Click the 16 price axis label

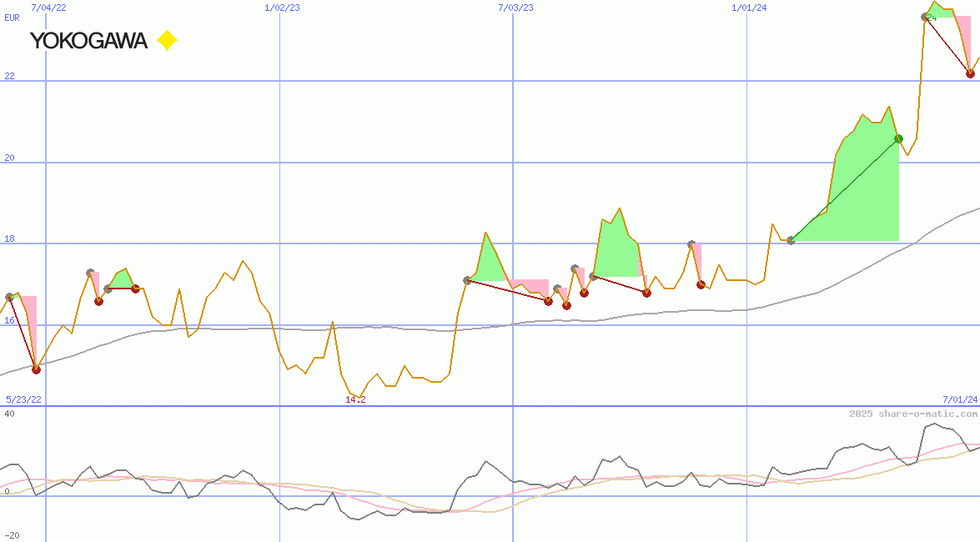(9, 321)
